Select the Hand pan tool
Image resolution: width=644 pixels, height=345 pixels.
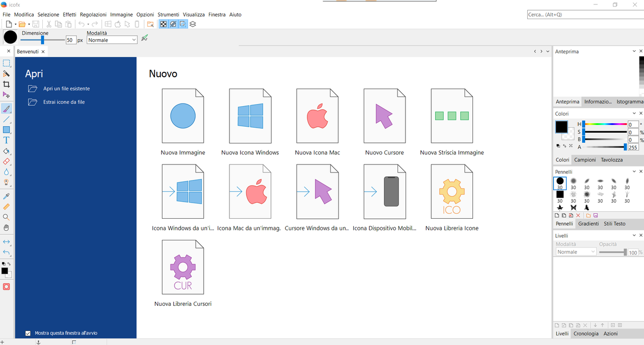click(x=7, y=228)
